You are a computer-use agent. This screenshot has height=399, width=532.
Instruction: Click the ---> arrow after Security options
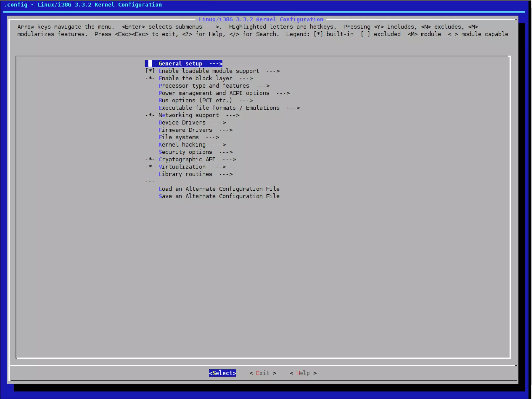click(x=226, y=152)
